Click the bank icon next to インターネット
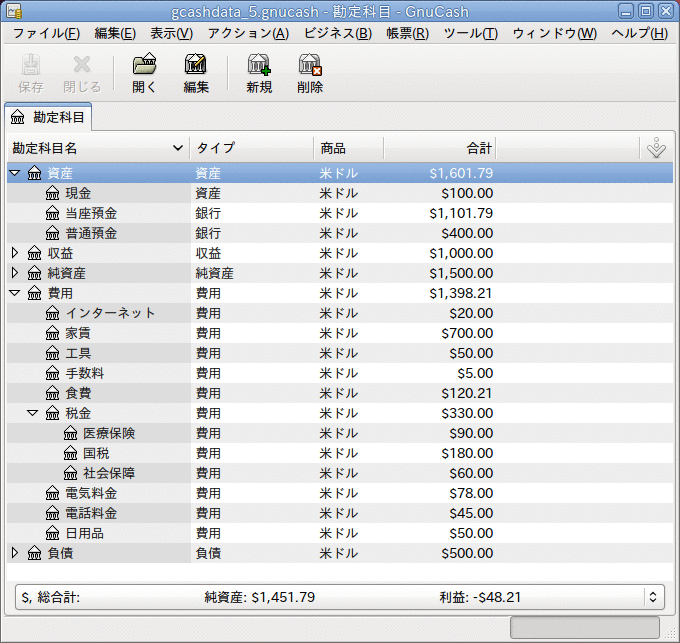 pyautogui.click(x=52, y=313)
